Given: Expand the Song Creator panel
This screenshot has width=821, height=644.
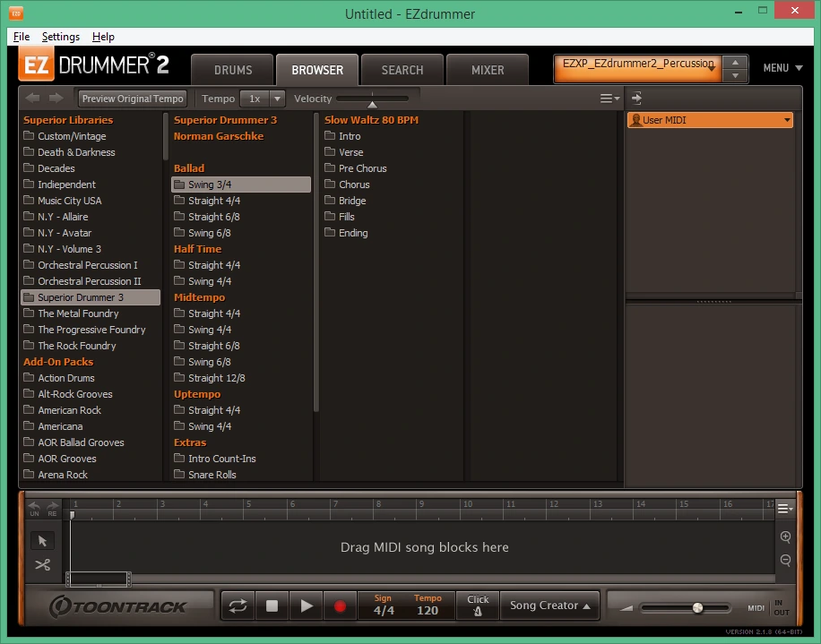Looking at the screenshot, I should [549, 605].
